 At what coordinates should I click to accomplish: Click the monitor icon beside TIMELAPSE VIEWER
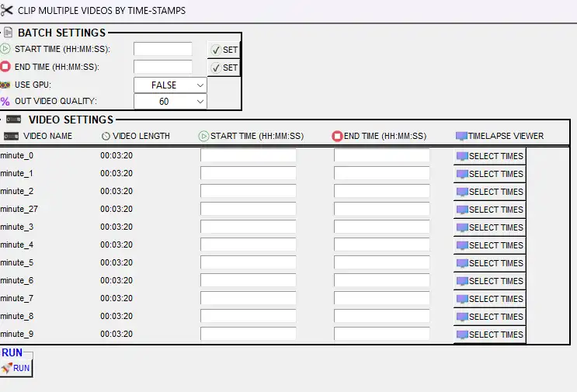click(461, 136)
